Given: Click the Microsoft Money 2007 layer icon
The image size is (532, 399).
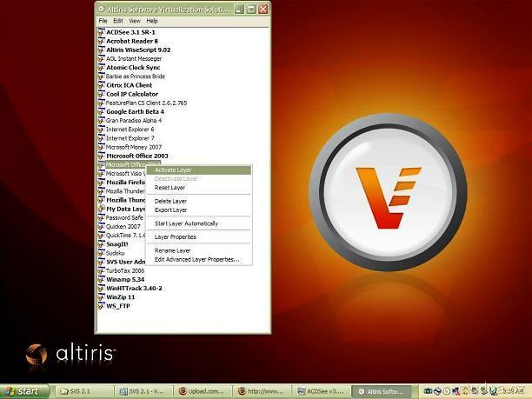Looking at the screenshot, I should tap(101, 147).
